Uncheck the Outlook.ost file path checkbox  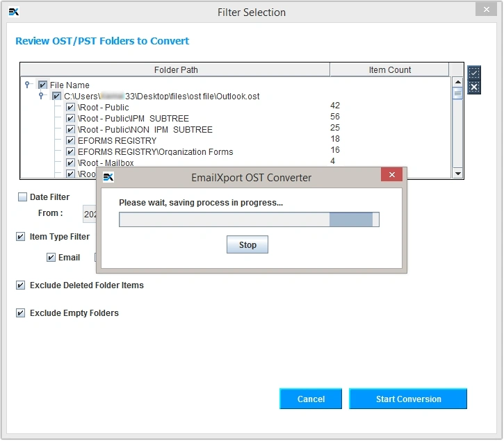pos(56,96)
